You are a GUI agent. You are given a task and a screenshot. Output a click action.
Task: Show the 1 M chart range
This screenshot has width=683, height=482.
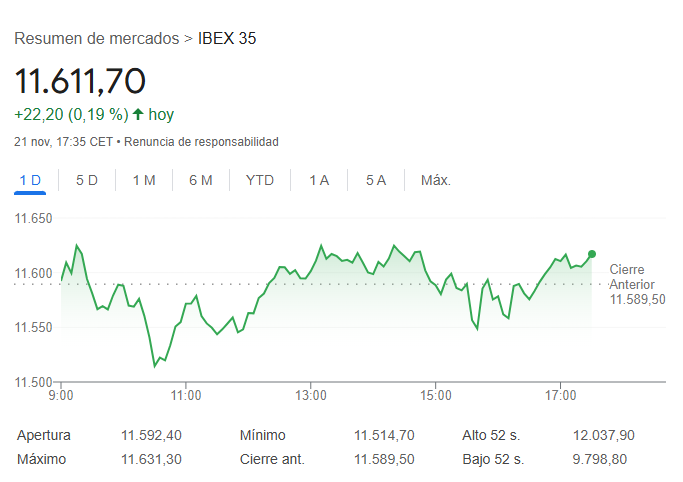coord(144,180)
